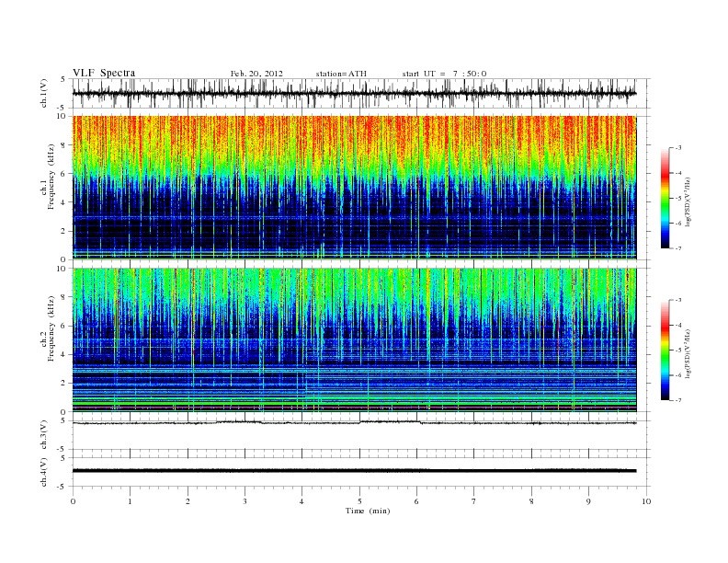This screenshot has height=563, width=728.
Task: Click the "station=ATH" label
Action: [x=341, y=74]
